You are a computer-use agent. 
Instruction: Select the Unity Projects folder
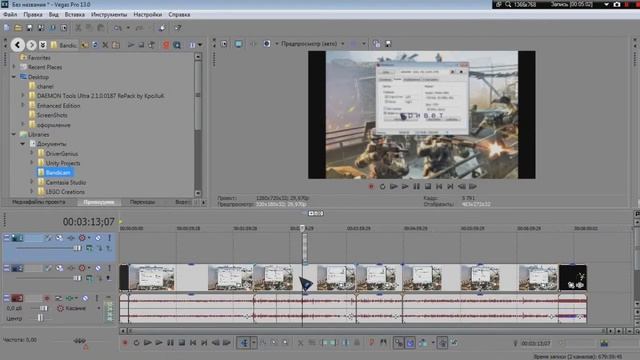[63, 163]
